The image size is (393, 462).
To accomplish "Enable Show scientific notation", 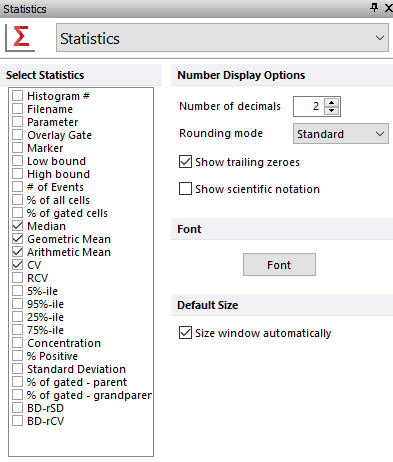I will (185, 188).
